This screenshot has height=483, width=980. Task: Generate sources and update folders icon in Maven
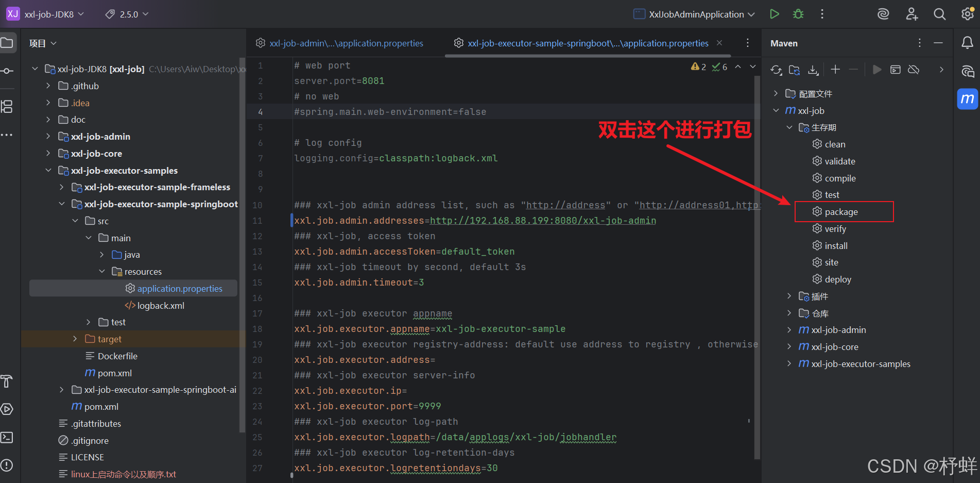point(795,70)
